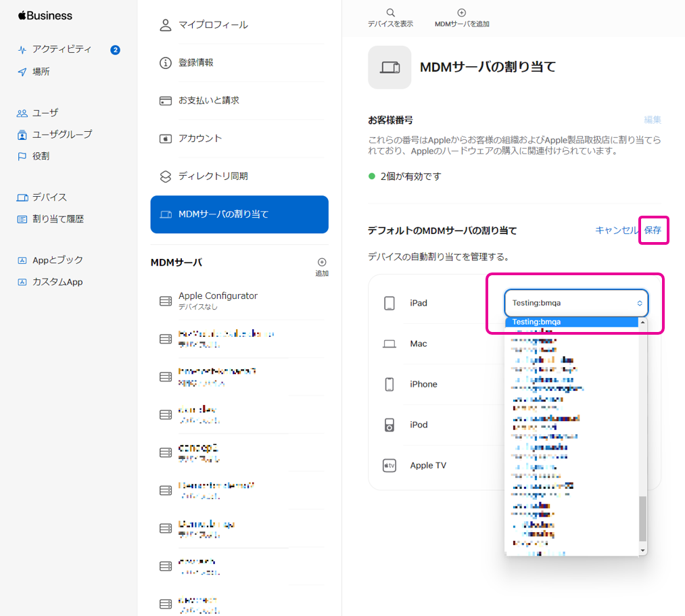Open the Appとブック section

pyautogui.click(x=57, y=260)
